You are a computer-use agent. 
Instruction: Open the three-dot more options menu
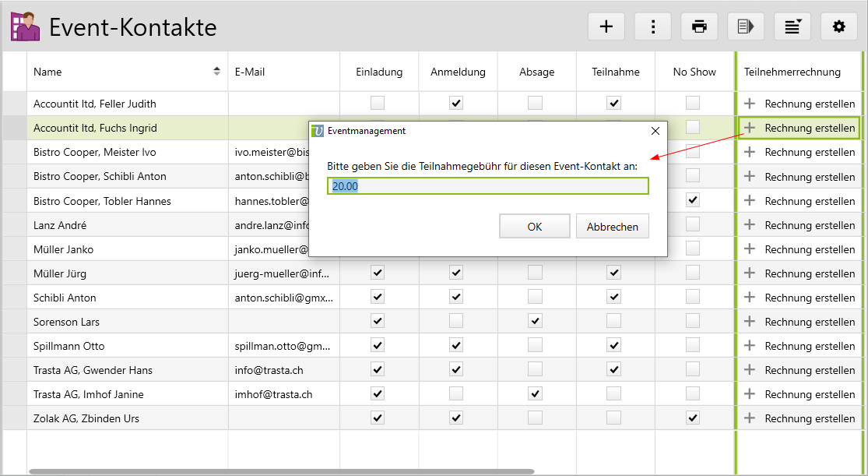652,26
